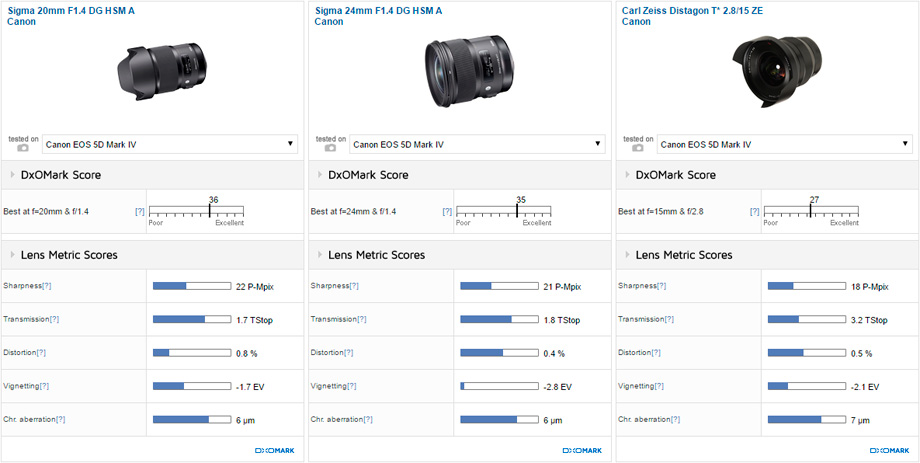920x463 pixels.
Task: Open camera dropdown for Sigma 20mm lens
Action: (170, 144)
